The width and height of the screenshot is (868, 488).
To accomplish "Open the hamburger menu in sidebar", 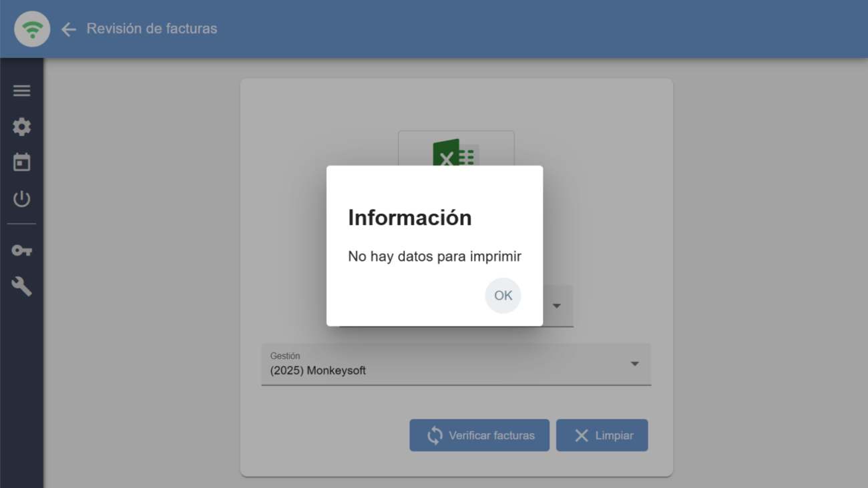I will click(x=22, y=91).
